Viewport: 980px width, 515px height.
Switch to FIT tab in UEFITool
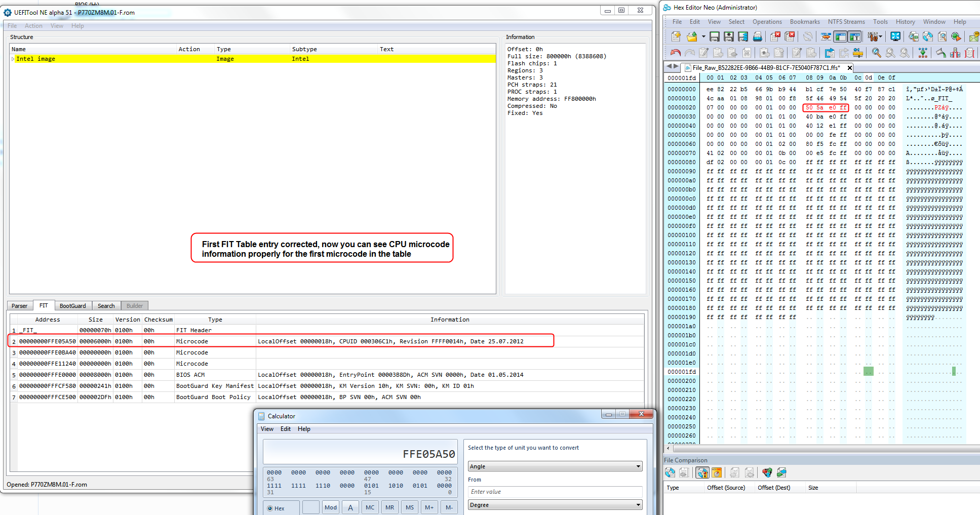click(44, 305)
